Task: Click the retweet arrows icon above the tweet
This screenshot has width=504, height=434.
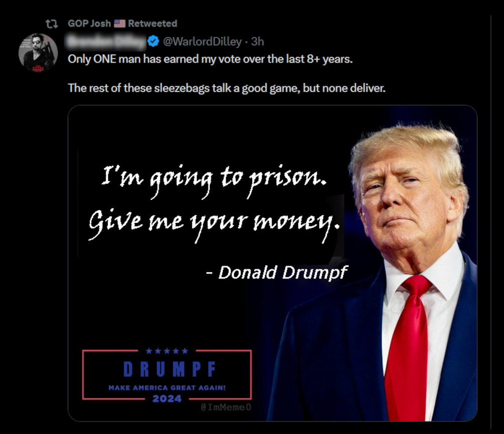Action: coord(52,24)
